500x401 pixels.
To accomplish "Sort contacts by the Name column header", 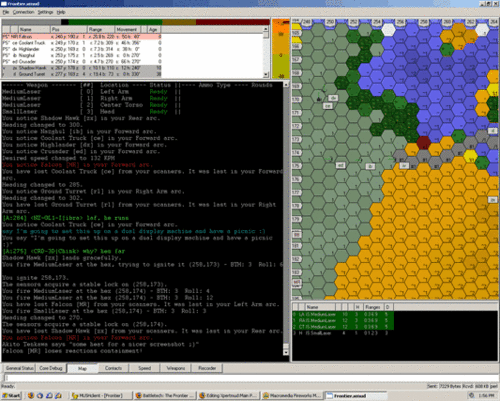I will (34, 29).
